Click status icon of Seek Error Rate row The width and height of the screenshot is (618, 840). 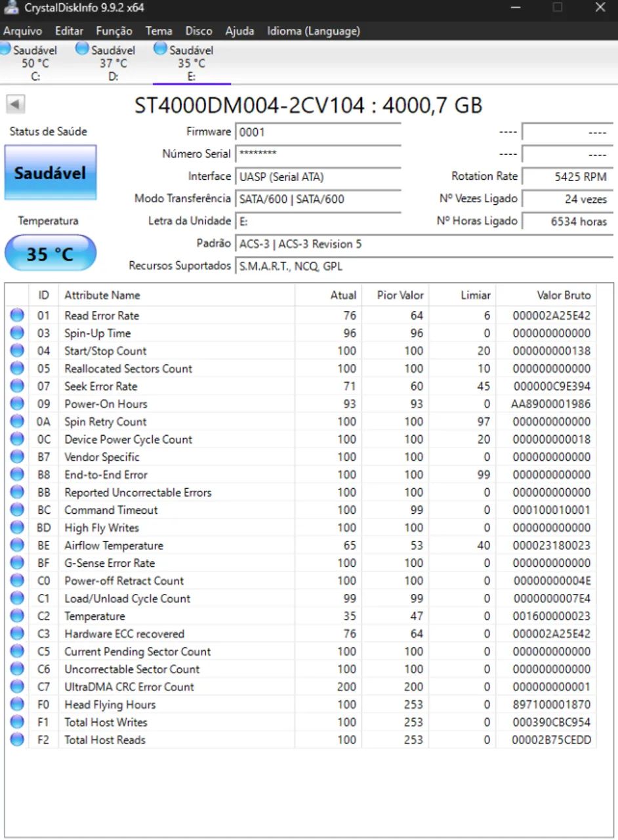pyautogui.click(x=17, y=387)
